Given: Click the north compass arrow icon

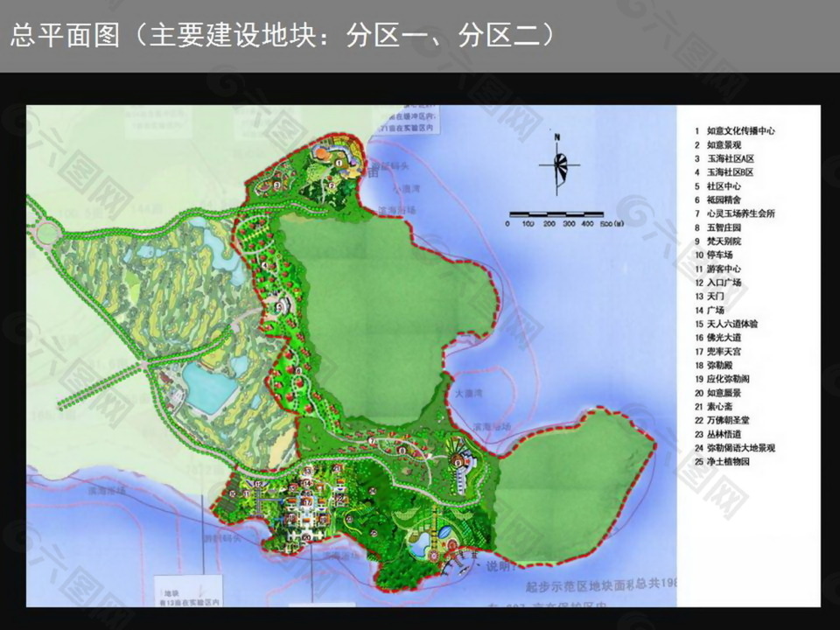Looking at the screenshot, I should pyautogui.click(x=559, y=166).
